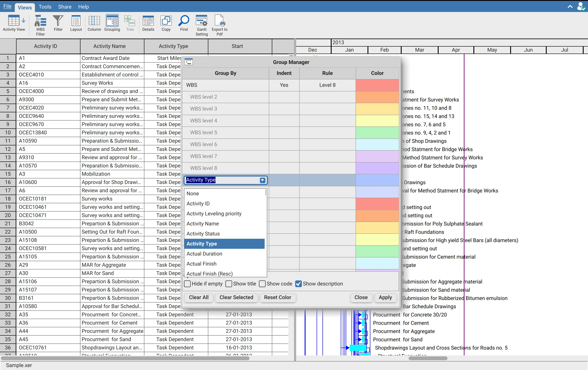
Task: Enable the Show title checkbox
Action: pos(229,284)
